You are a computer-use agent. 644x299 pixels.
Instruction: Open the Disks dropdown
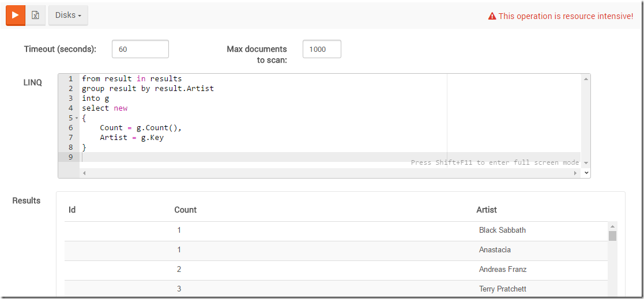point(68,15)
